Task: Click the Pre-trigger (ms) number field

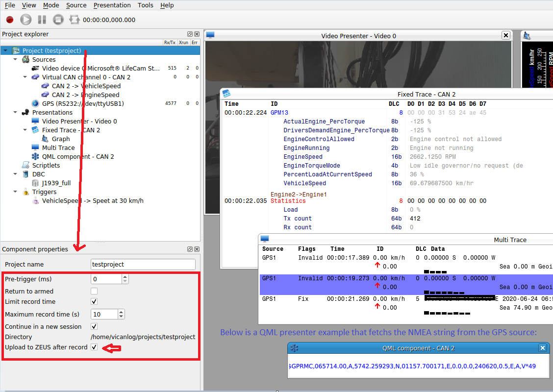Action: coord(106,279)
